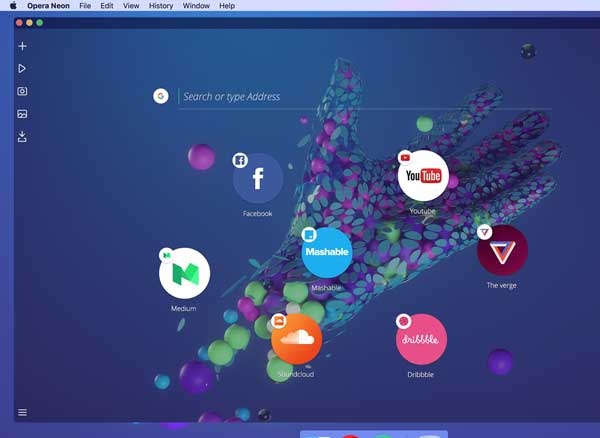Image resolution: width=600 pixels, height=438 pixels.
Task: Click the small Facebook favicon badge
Action: point(240,160)
